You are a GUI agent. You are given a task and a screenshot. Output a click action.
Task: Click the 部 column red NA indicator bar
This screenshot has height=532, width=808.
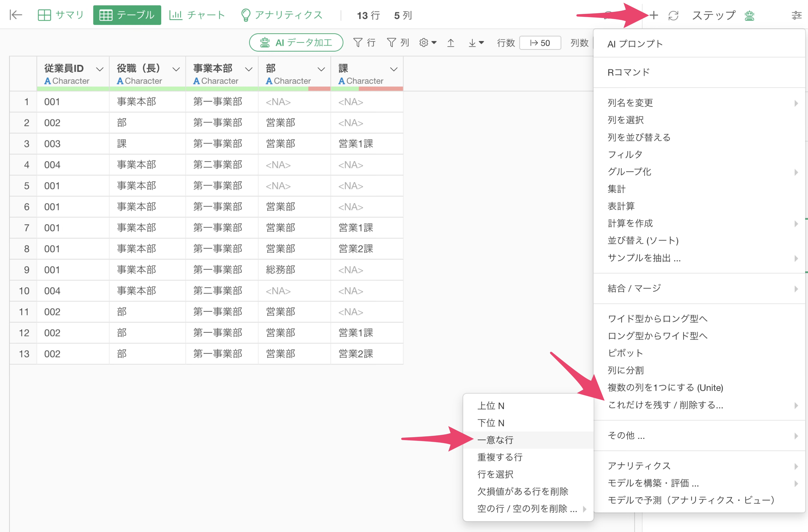coord(319,89)
